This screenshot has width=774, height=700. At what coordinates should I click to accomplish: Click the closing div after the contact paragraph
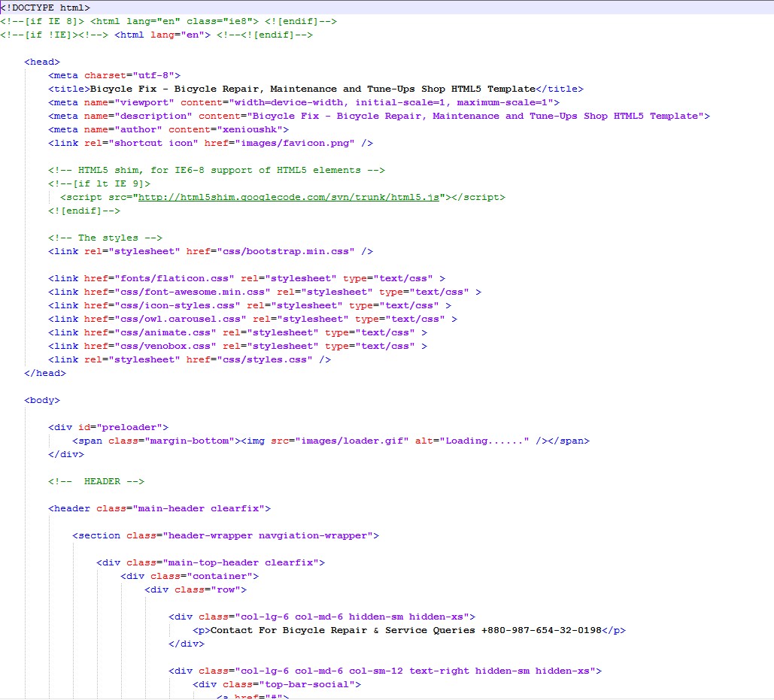coord(187,644)
